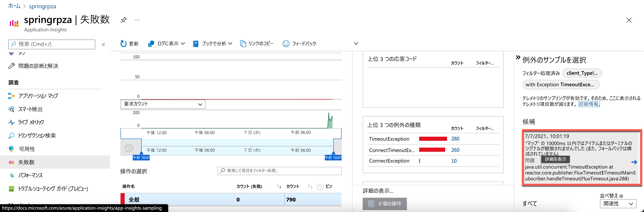Collapse the sidebar with double-chevron icon
Viewport: 644px width, 212px height.
click(103, 44)
